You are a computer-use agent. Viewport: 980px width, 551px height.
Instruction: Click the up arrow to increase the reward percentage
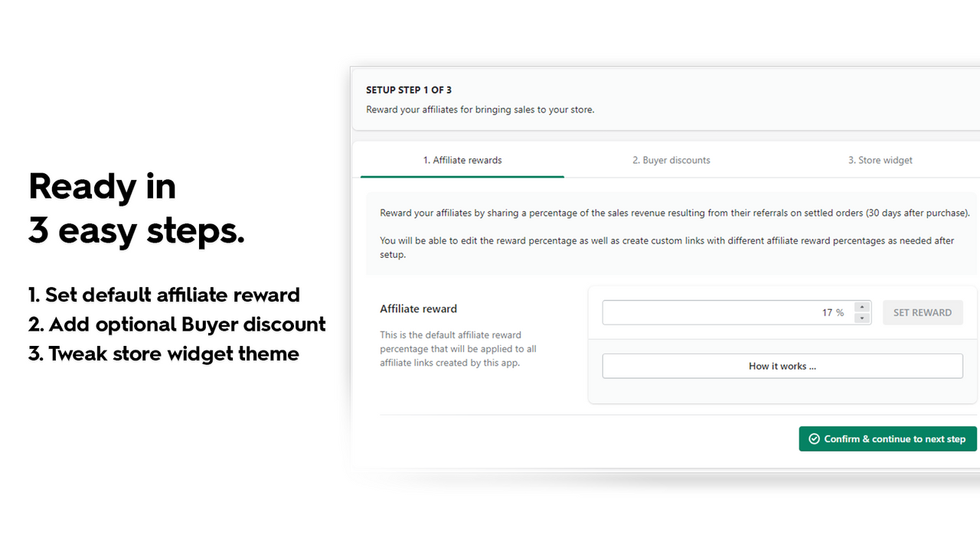[862, 307]
